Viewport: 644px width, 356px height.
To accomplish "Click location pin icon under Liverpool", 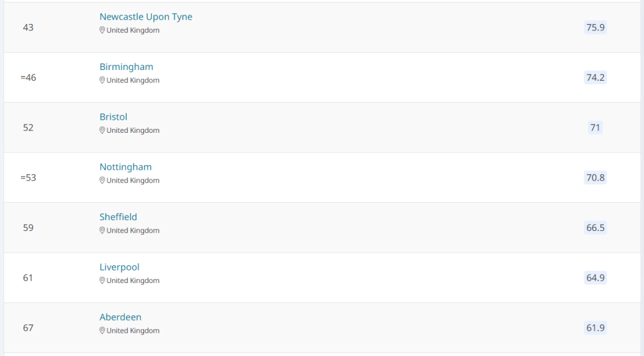I will pos(102,281).
